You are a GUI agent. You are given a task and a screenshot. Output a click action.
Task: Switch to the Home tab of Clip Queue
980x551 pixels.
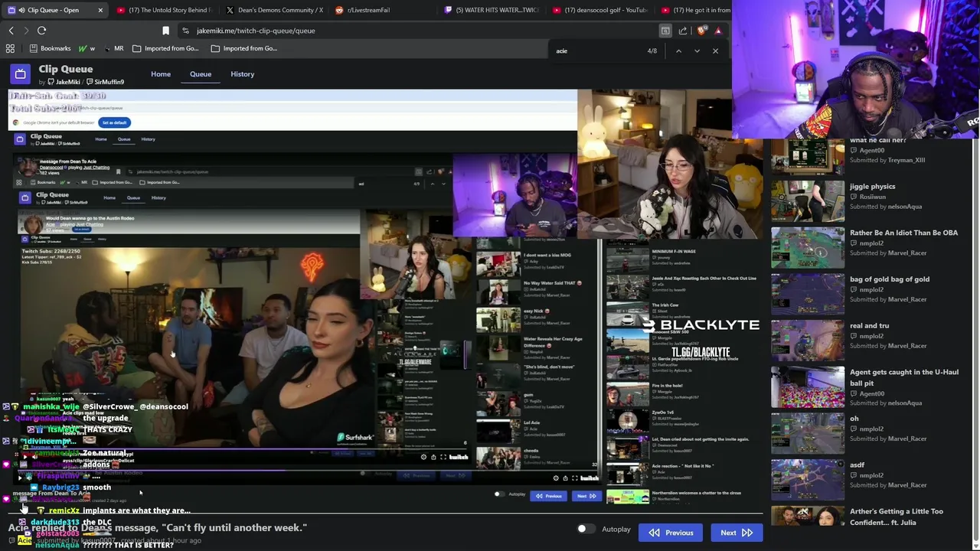coord(161,74)
